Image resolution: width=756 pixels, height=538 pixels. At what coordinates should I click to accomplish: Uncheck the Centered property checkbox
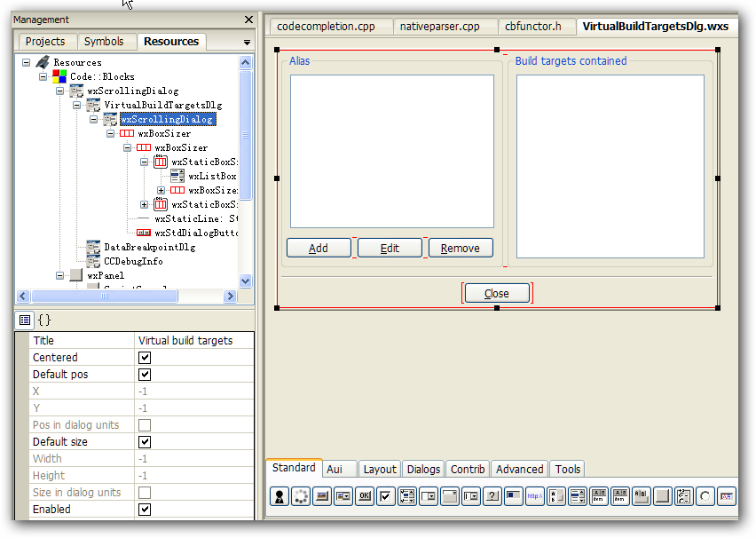[145, 358]
